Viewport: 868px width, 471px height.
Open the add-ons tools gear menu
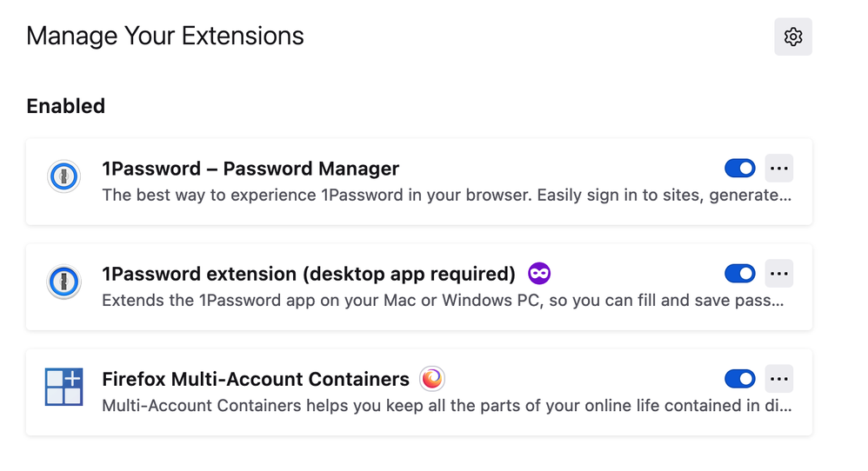792,36
